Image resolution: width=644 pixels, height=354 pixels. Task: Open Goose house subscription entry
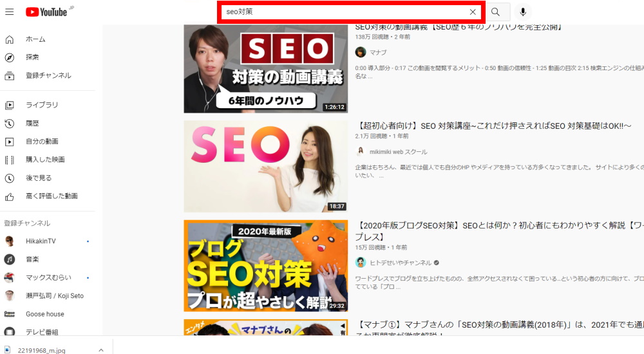[45, 314]
